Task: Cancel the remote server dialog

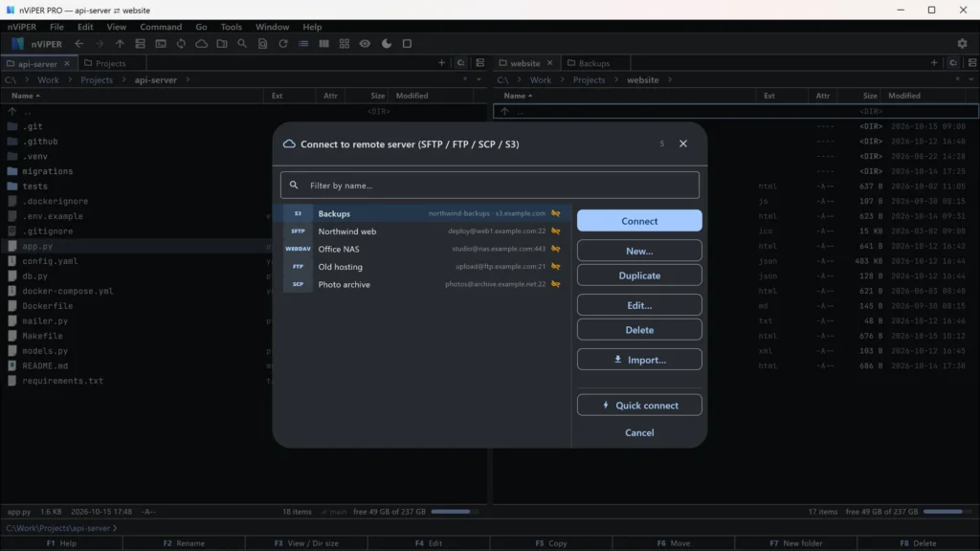Action: pos(639,433)
